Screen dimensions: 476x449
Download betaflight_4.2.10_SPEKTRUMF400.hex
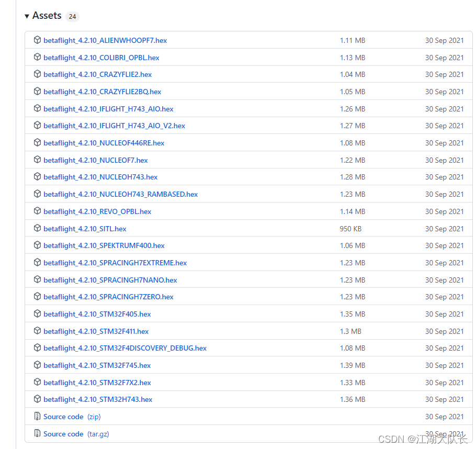(x=104, y=245)
